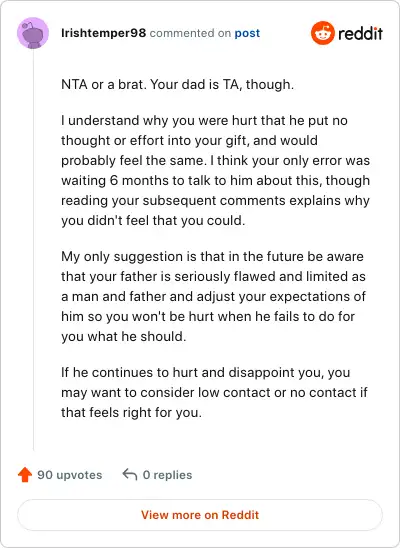The width and height of the screenshot is (400, 548).
Task: Click the reddit wordmark beside the logo
Action: pos(361,33)
